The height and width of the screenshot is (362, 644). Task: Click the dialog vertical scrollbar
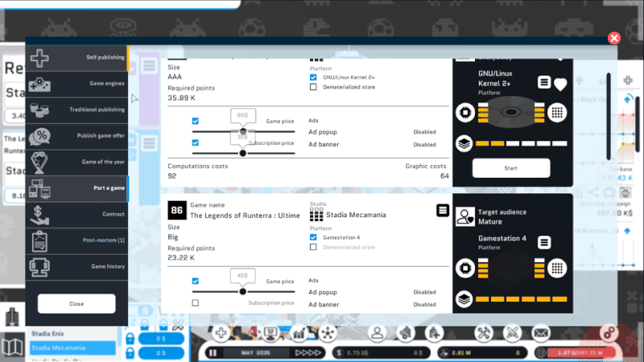[x=609, y=117]
